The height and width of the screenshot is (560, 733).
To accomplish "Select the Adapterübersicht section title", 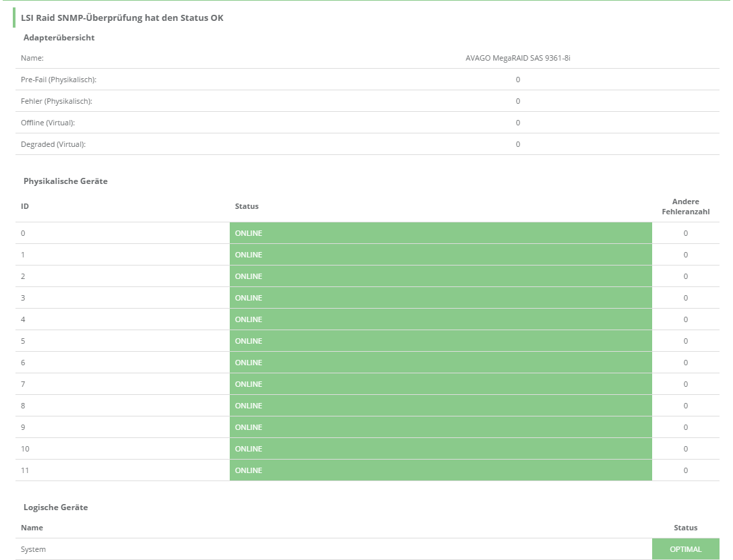I will click(59, 38).
